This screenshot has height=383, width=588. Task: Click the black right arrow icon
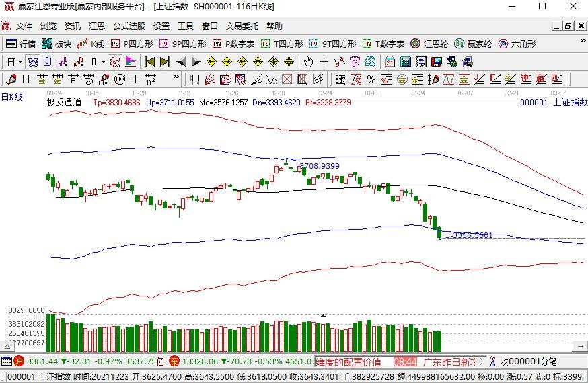pos(196,62)
